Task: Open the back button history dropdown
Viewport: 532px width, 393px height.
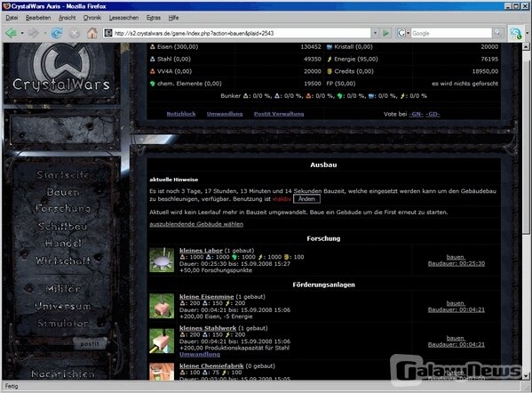Action: point(22,33)
